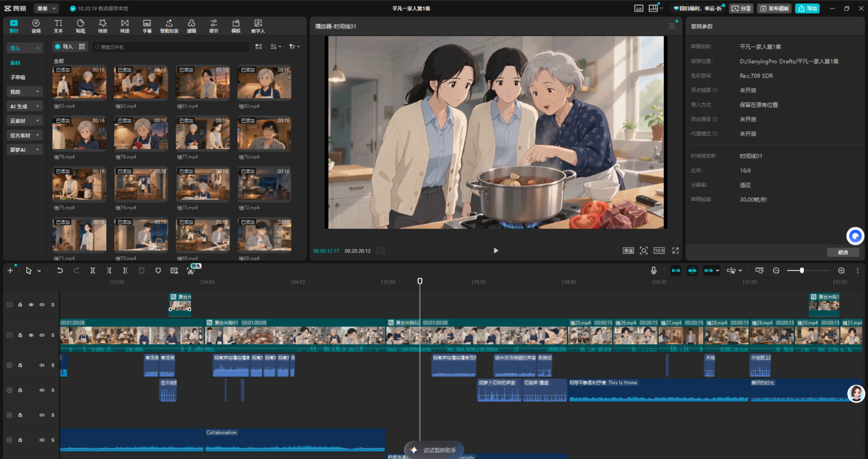Click the delete trash icon in timeline toolbar
Image resolution: width=868 pixels, height=459 pixels.
pyautogui.click(x=141, y=270)
